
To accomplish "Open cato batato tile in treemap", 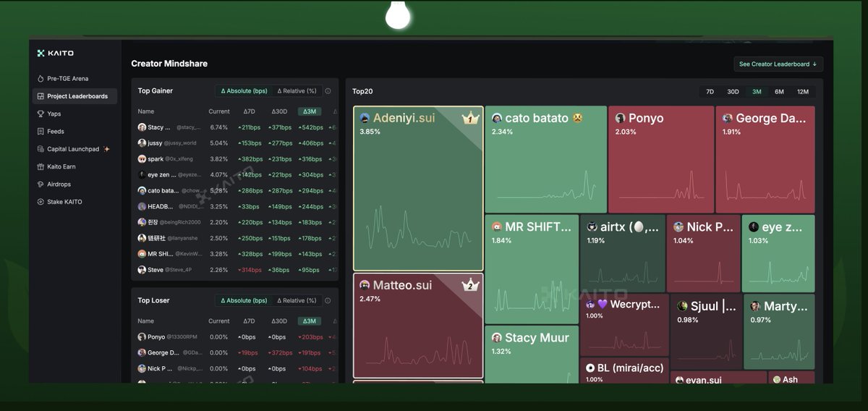I will pyautogui.click(x=545, y=159).
